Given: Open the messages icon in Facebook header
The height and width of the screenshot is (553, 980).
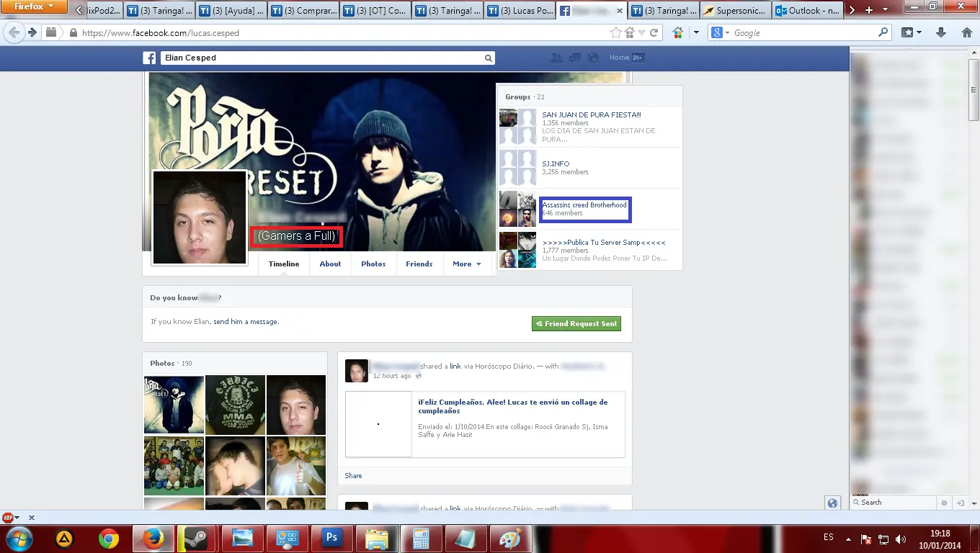Looking at the screenshot, I should click(575, 58).
